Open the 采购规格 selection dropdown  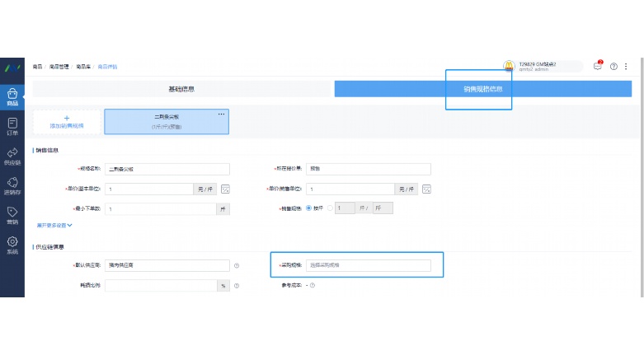tap(369, 265)
